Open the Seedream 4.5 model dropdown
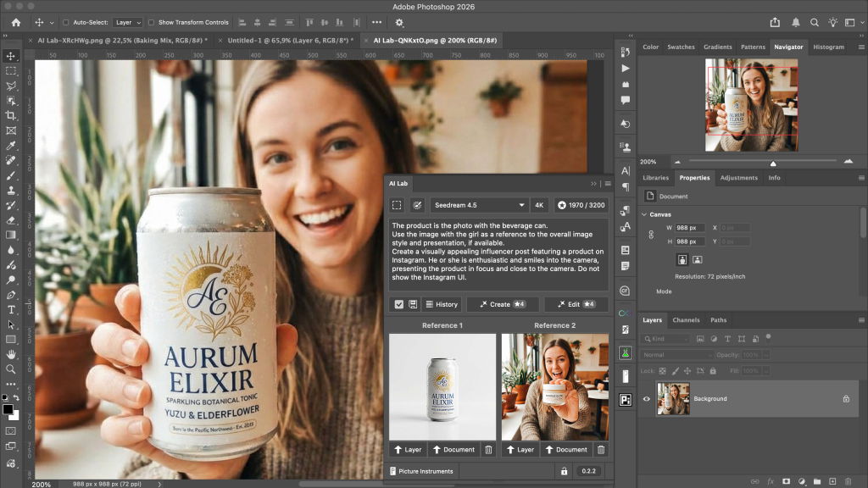Image resolution: width=868 pixels, height=488 pixels. point(479,205)
